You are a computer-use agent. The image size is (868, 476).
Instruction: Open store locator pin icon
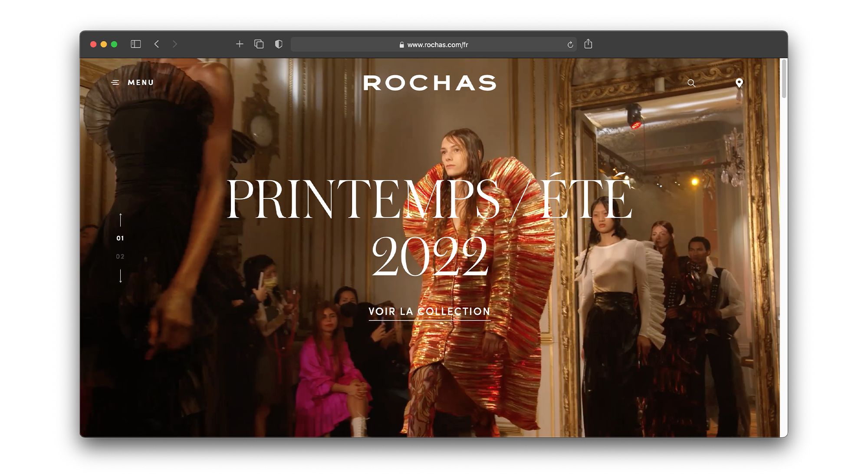click(739, 83)
